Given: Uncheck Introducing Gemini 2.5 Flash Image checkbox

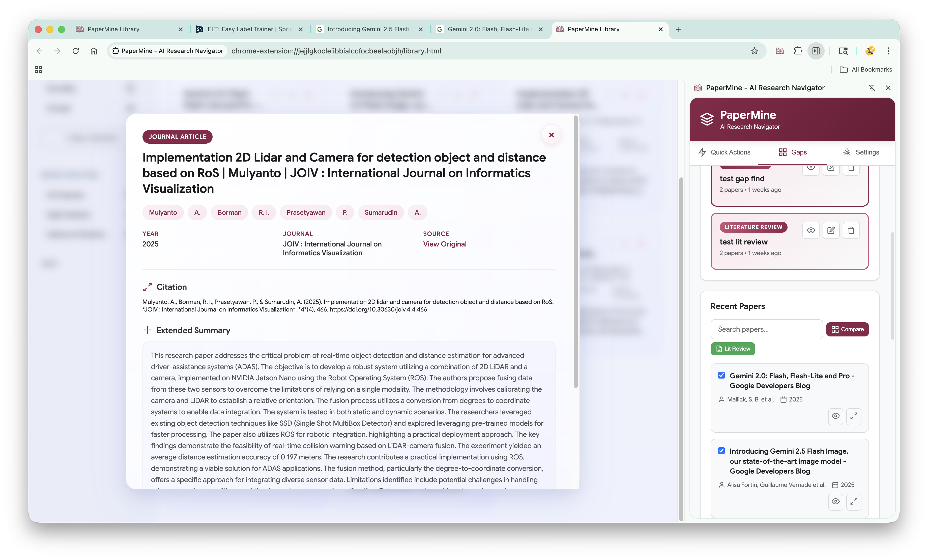Looking at the screenshot, I should click(x=721, y=450).
